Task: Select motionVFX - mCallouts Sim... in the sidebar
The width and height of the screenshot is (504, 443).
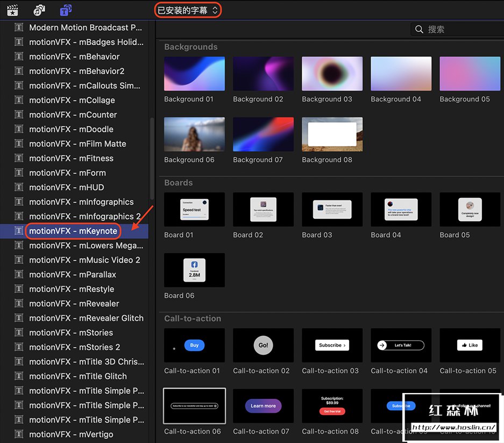Action: pyautogui.click(x=74, y=85)
